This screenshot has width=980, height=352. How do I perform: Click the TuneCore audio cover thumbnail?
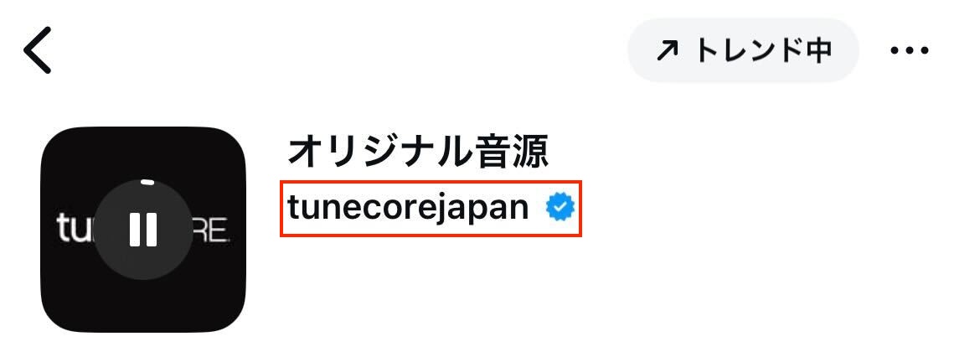[143, 230]
